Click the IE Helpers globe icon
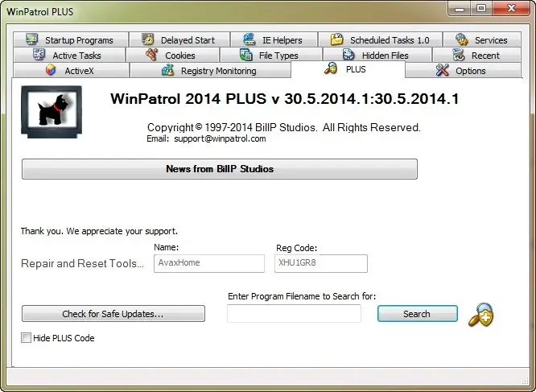Image resolution: width=536 pixels, height=392 pixels. (249, 39)
